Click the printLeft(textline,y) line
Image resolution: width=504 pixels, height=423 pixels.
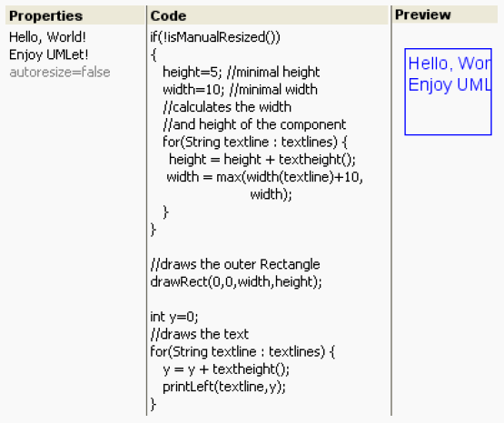coord(224,387)
